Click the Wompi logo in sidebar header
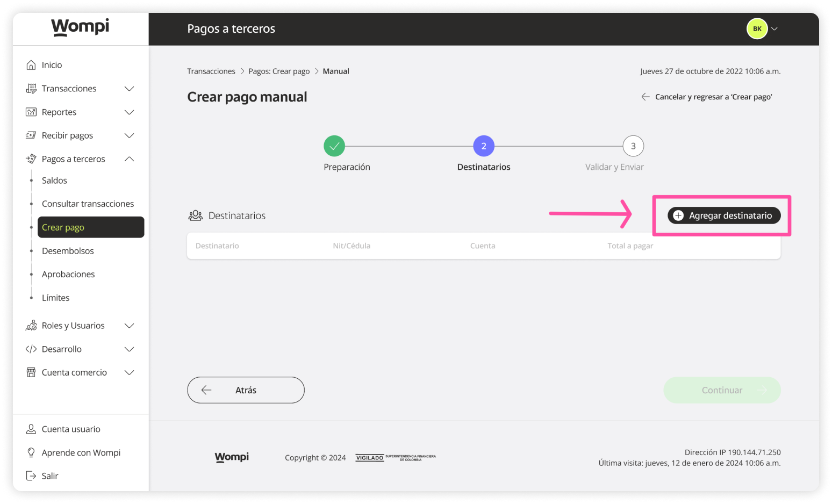The width and height of the screenshot is (832, 504). 80,27
